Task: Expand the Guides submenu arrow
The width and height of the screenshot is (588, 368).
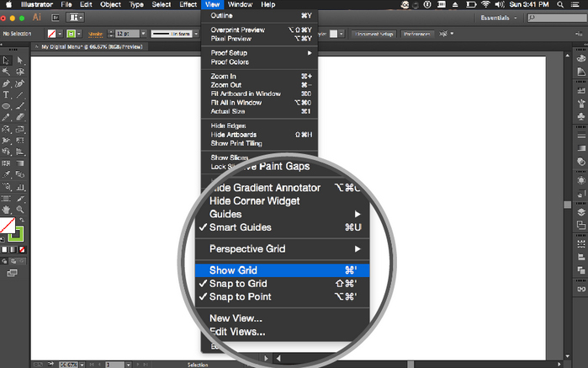Action: (358, 214)
